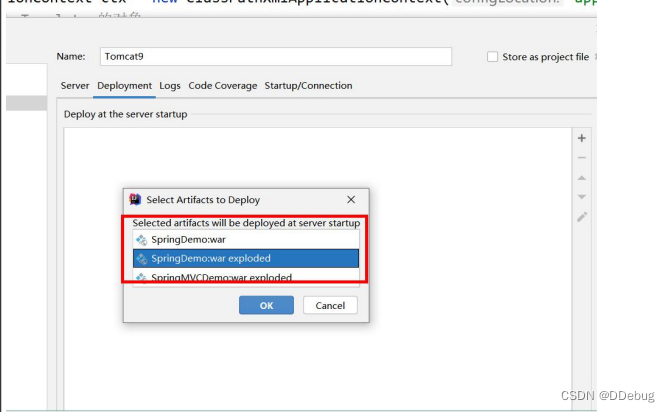Click the plus icon to add deployment artifact
The width and height of the screenshot is (670, 412).
point(582,138)
